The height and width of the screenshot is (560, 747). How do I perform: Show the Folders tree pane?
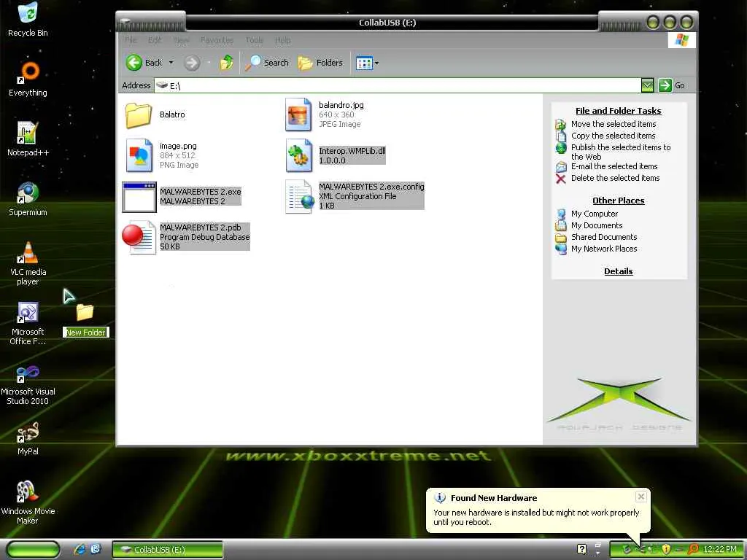pos(320,63)
